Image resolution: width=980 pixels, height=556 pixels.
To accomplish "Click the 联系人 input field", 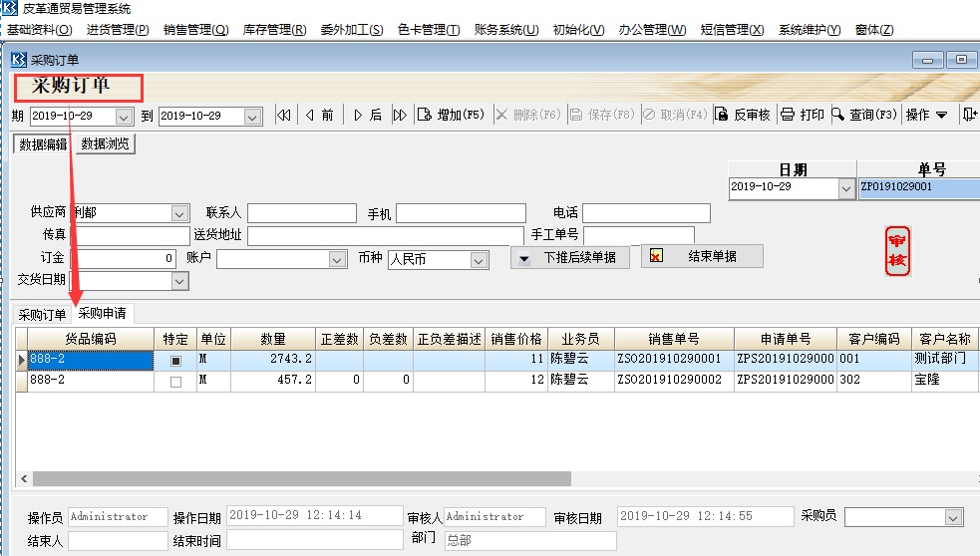I will point(302,213).
